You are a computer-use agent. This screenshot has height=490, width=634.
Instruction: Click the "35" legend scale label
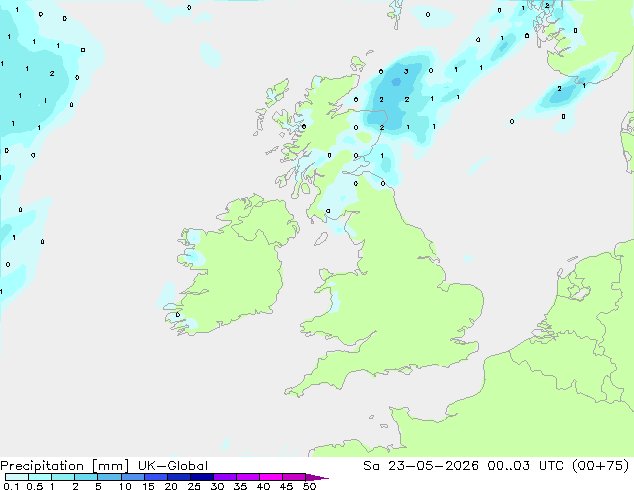coord(240,486)
